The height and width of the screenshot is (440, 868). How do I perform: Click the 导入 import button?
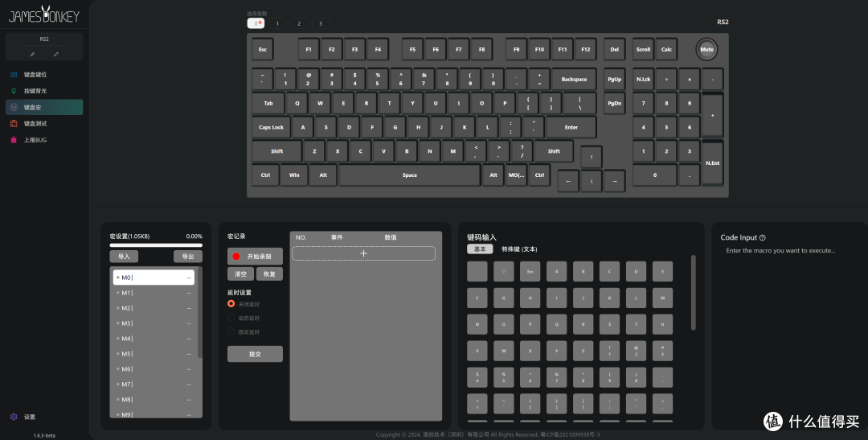124,257
